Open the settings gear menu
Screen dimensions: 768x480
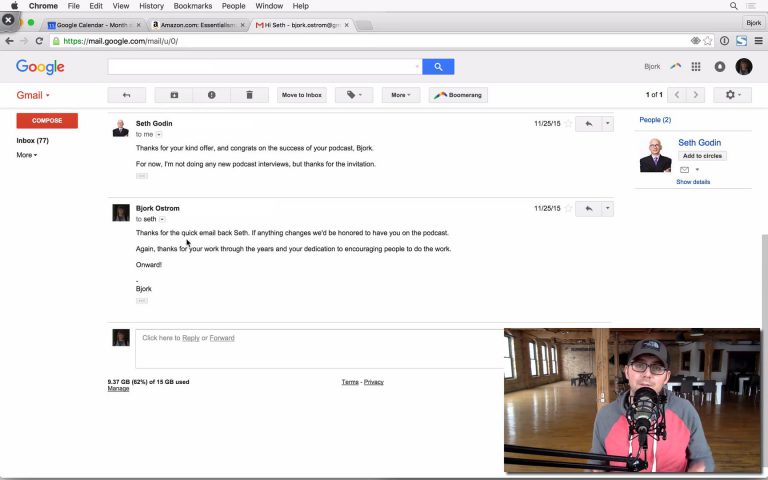(x=732, y=95)
